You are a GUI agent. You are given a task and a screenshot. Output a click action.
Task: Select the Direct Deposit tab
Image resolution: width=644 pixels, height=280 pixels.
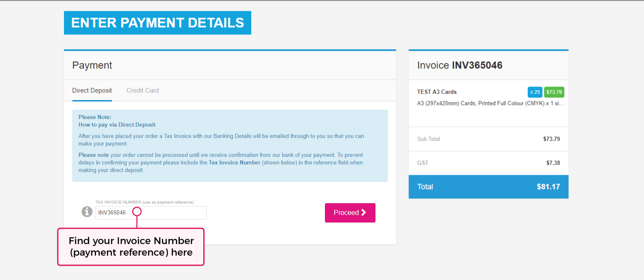click(x=92, y=90)
